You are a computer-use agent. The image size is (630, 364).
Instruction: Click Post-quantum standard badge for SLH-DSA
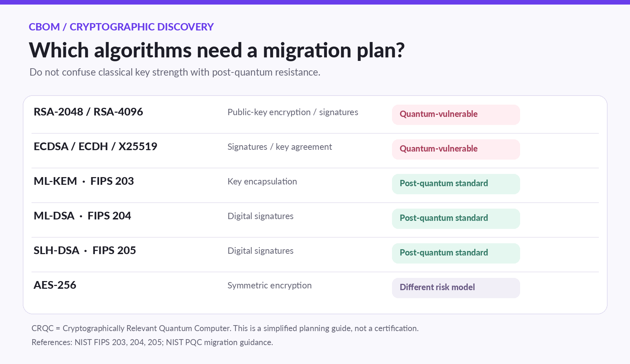[x=456, y=253]
